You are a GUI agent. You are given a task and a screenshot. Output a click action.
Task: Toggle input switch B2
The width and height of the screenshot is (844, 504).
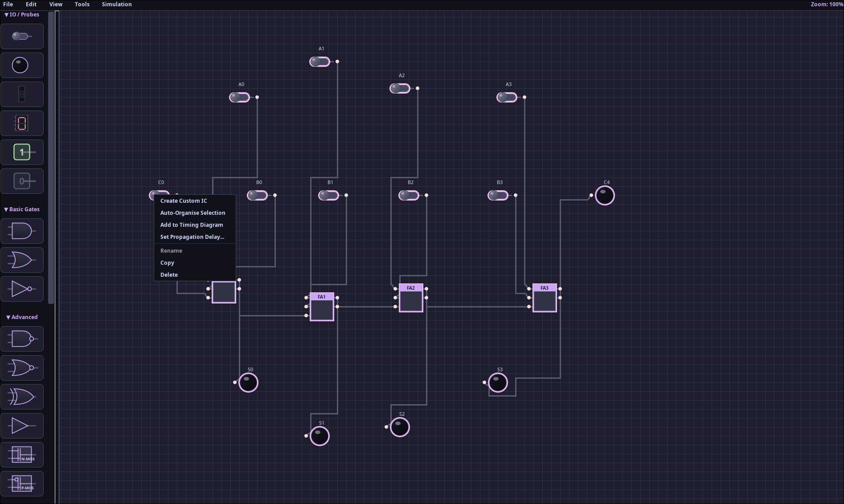pos(409,195)
